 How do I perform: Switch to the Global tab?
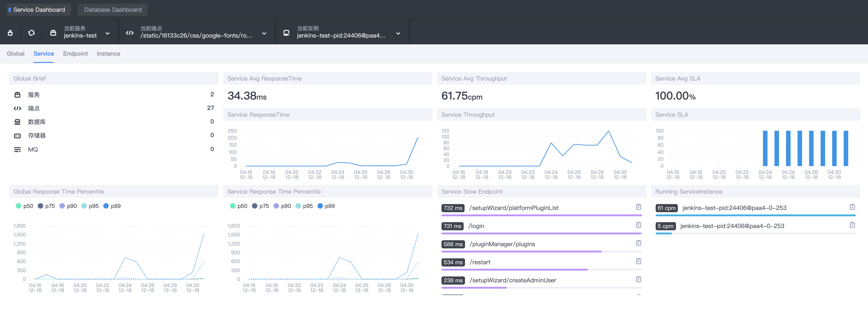point(15,54)
